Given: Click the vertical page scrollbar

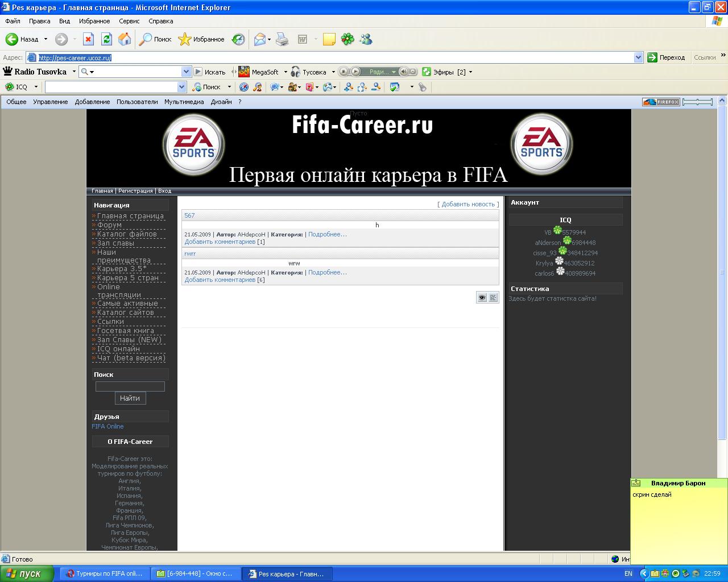Looking at the screenshot, I should tap(722, 272).
